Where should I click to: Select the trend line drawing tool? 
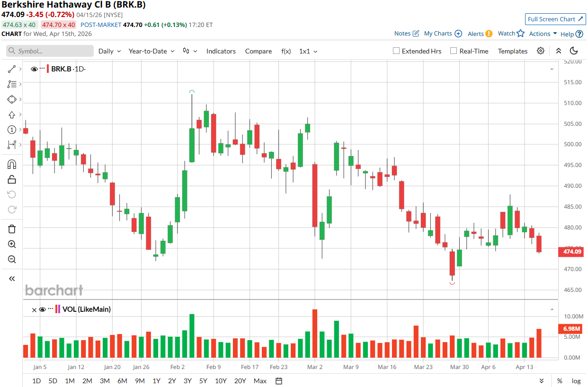[x=12, y=69]
